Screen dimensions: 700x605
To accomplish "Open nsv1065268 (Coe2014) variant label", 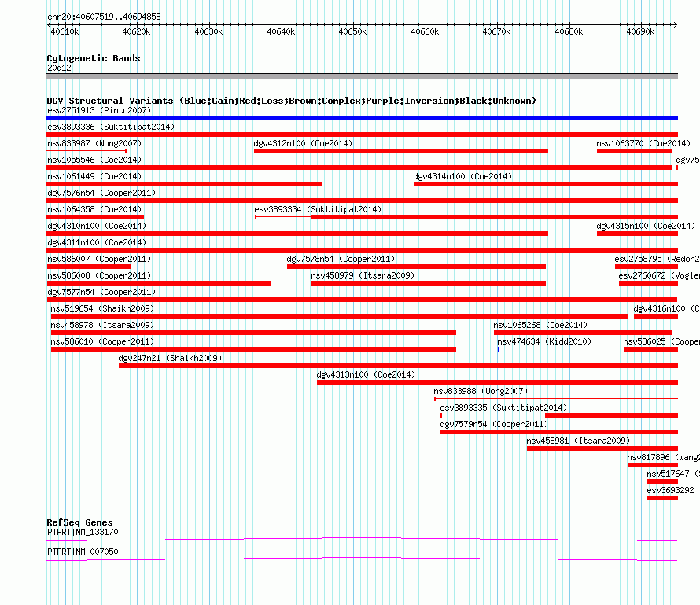I will (540, 325).
